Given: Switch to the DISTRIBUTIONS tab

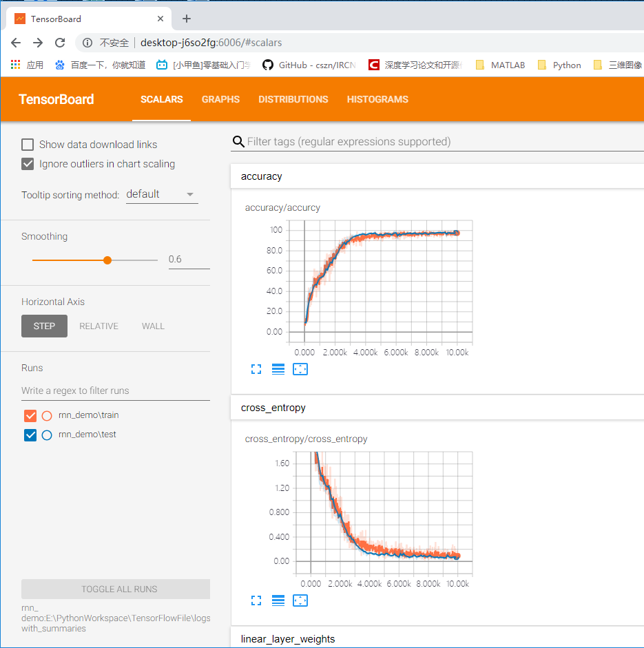Looking at the screenshot, I should point(293,99).
